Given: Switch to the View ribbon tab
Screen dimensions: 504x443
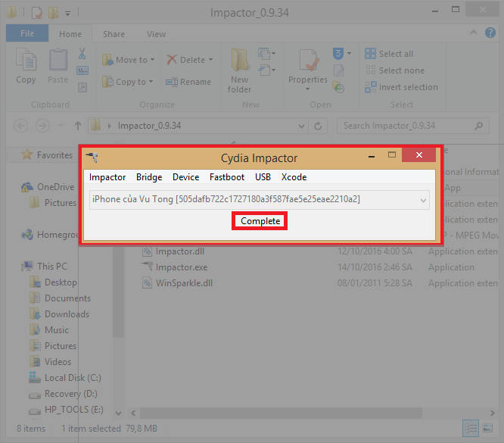Looking at the screenshot, I should pyautogui.click(x=156, y=34).
